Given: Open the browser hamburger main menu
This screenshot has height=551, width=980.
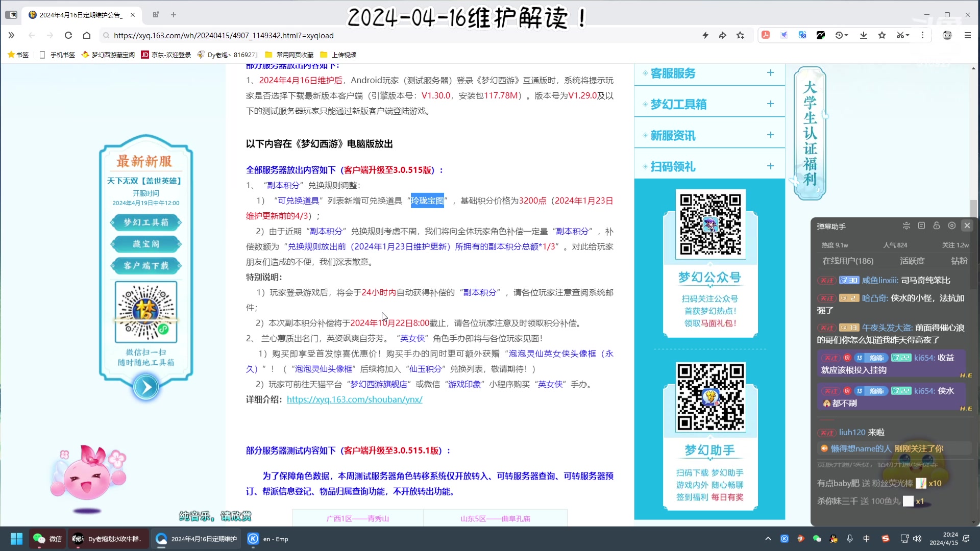Looking at the screenshot, I should [x=967, y=35].
